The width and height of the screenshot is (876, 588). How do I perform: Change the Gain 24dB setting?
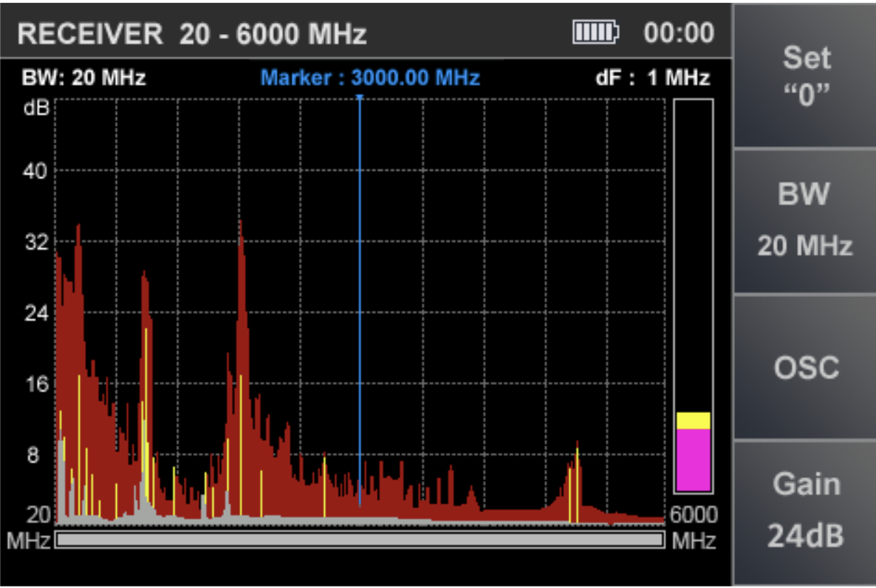point(805,510)
